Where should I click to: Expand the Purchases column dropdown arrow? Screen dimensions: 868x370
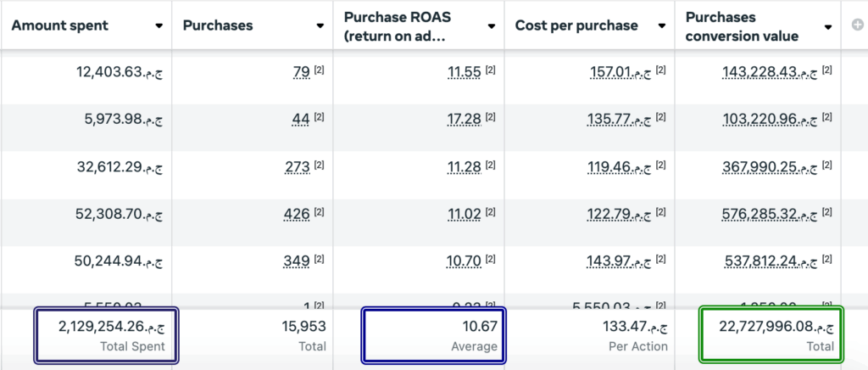pos(320,25)
